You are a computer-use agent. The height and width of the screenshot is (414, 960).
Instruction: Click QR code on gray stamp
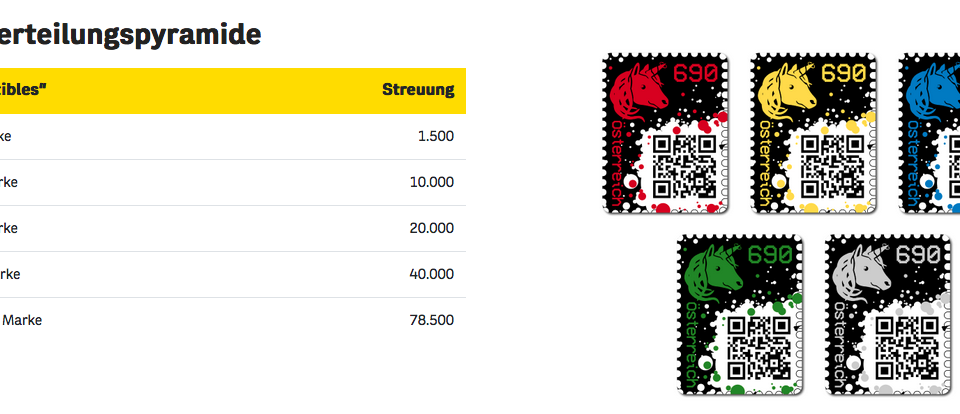(x=907, y=348)
